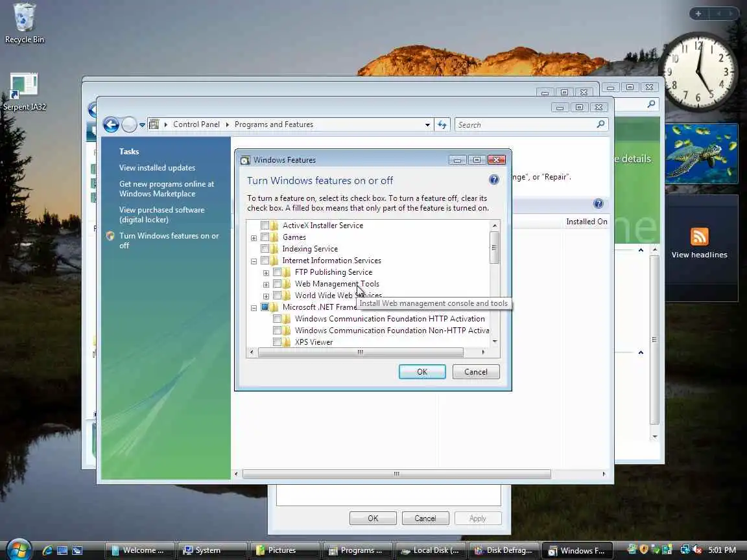Click the RSS feed headlines gadget icon
Viewport: 747px width, 560px height.
[x=700, y=237]
